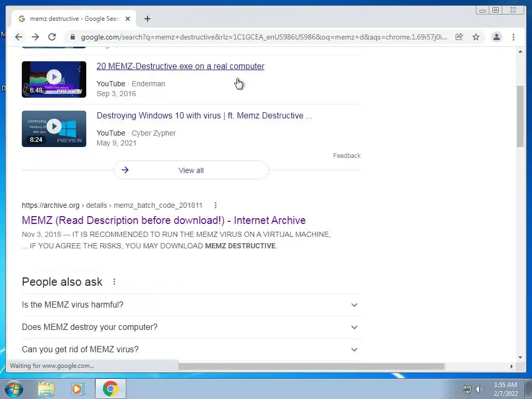This screenshot has height=399, width=532.
Task: Play the 6:48 Enderman video thumbnail
Action: point(54,79)
